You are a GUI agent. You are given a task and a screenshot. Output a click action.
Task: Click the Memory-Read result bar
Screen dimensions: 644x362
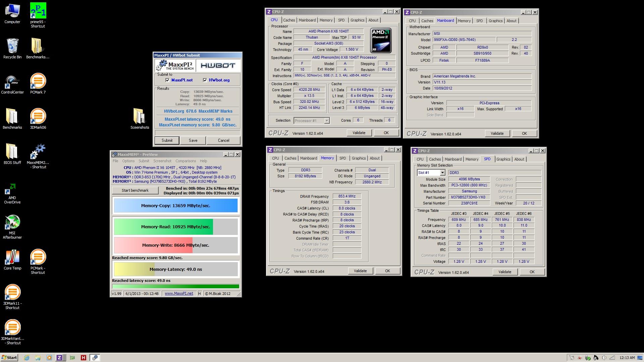(x=176, y=227)
